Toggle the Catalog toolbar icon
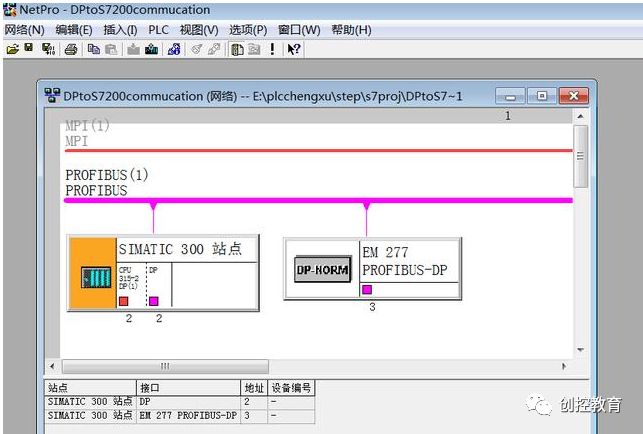Image resolution: width=643 pixels, height=434 pixels. [x=237, y=50]
